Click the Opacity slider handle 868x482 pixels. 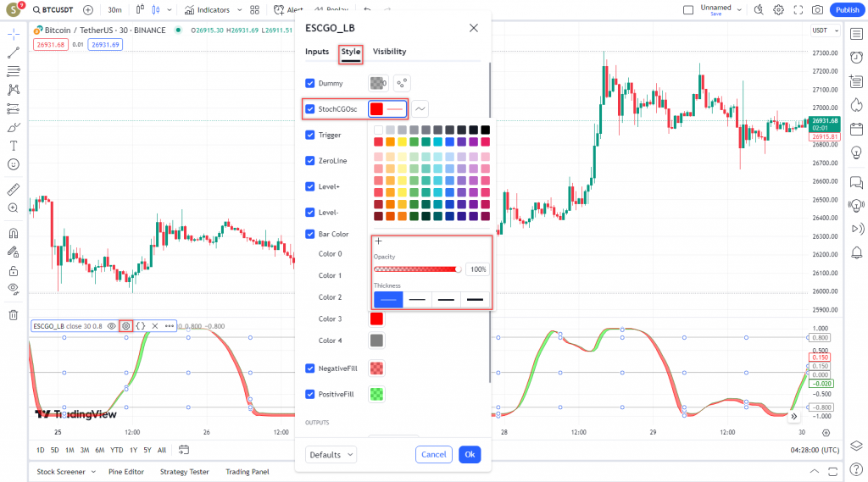[459, 269]
